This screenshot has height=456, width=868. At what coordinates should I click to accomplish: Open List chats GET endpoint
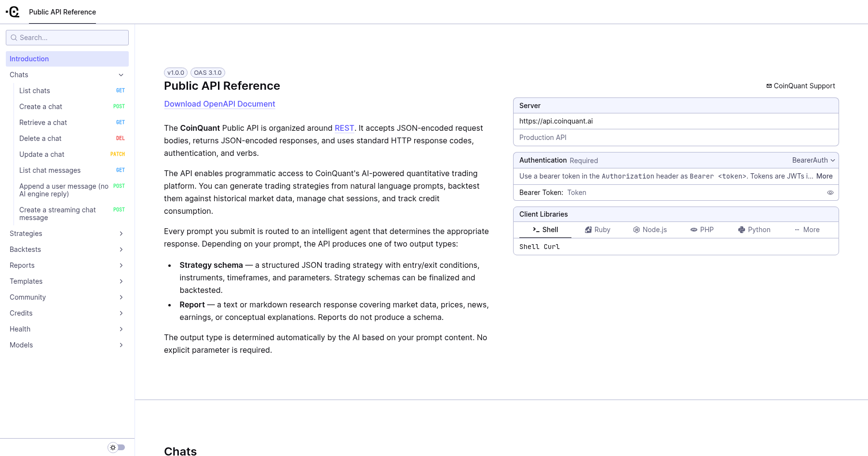click(x=72, y=91)
